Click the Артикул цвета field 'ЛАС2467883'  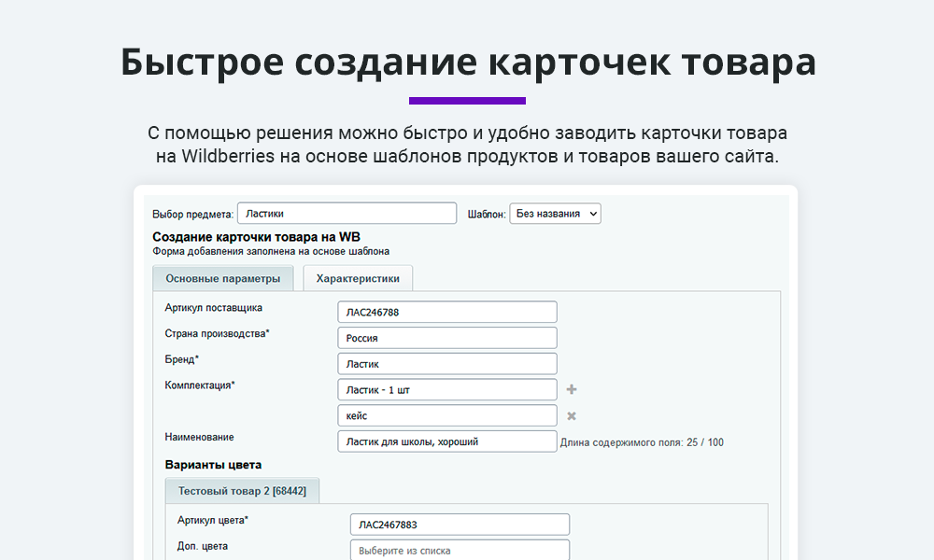[x=460, y=525]
